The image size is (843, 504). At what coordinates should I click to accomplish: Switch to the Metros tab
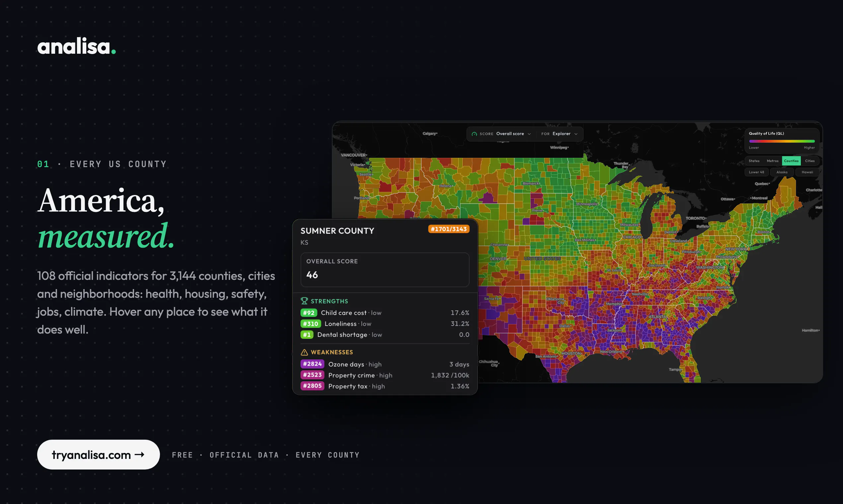(x=772, y=161)
